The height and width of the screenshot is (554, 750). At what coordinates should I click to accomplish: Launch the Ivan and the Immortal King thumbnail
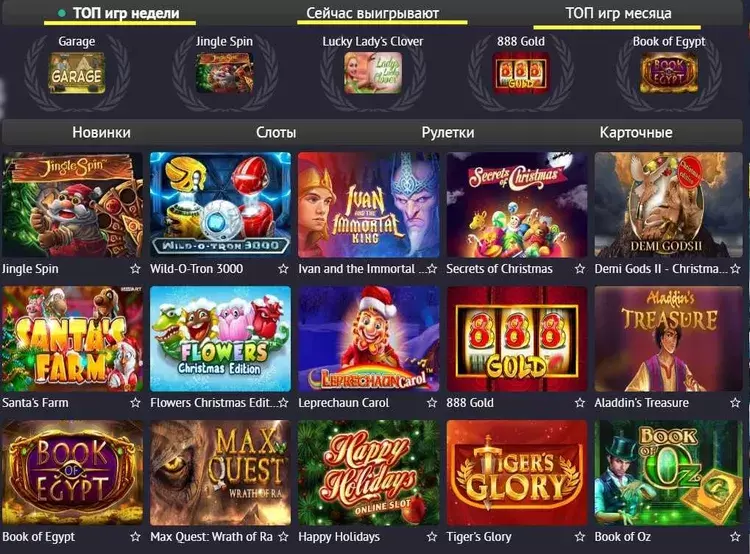pos(368,205)
